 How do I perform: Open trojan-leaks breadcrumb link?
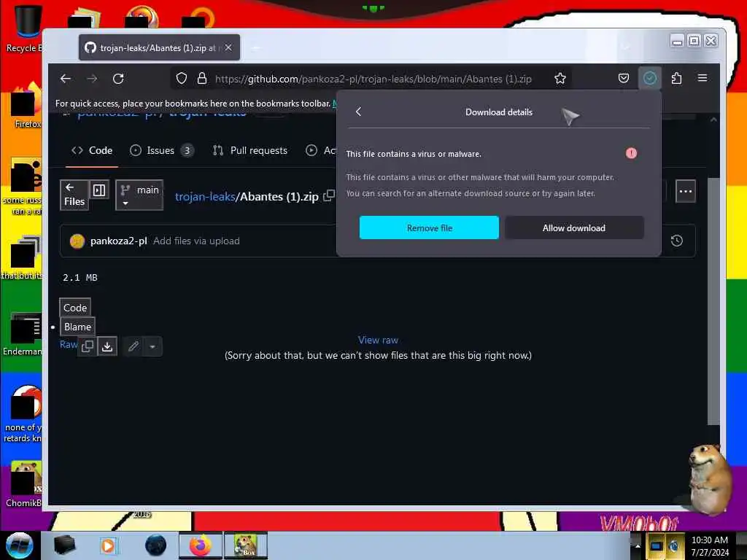click(205, 197)
